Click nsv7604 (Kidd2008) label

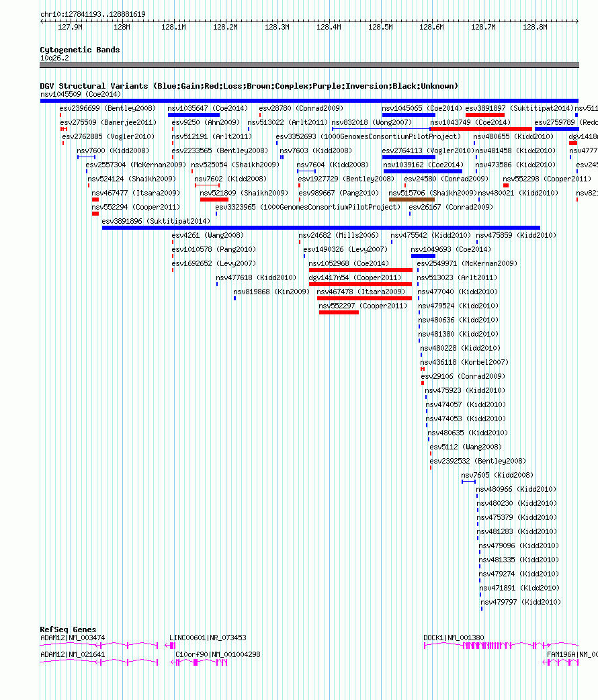[333, 165]
